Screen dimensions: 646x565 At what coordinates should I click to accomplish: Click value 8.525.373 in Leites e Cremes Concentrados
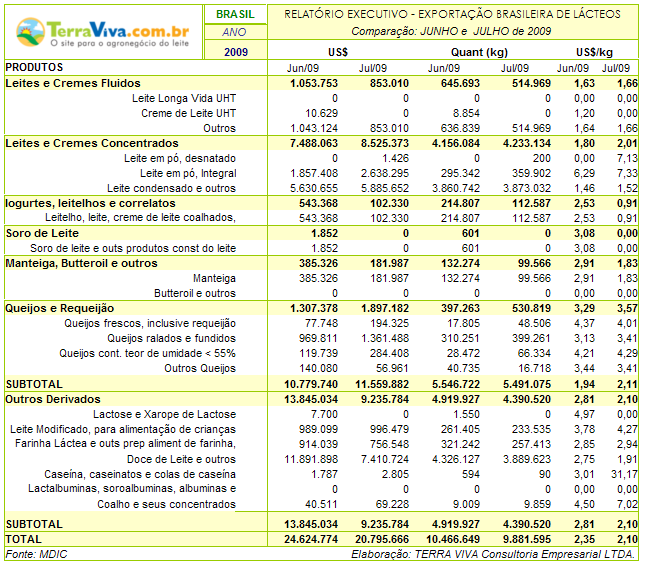point(385,143)
